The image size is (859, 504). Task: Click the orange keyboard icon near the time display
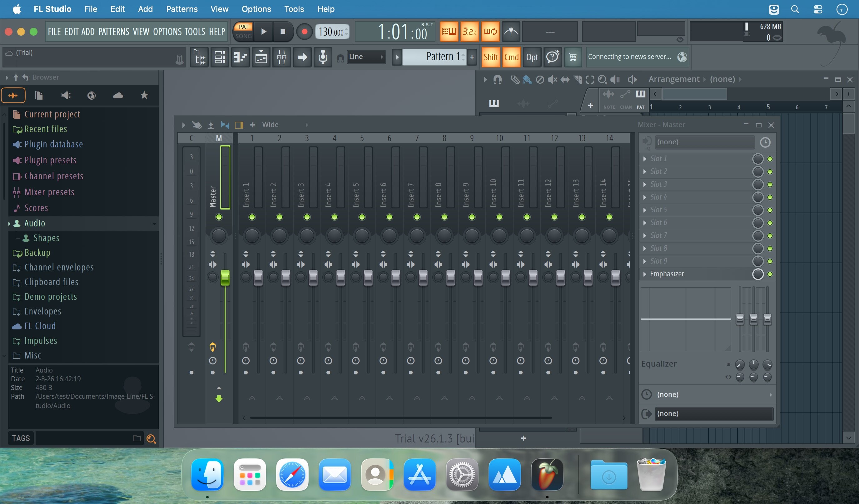click(x=449, y=32)
